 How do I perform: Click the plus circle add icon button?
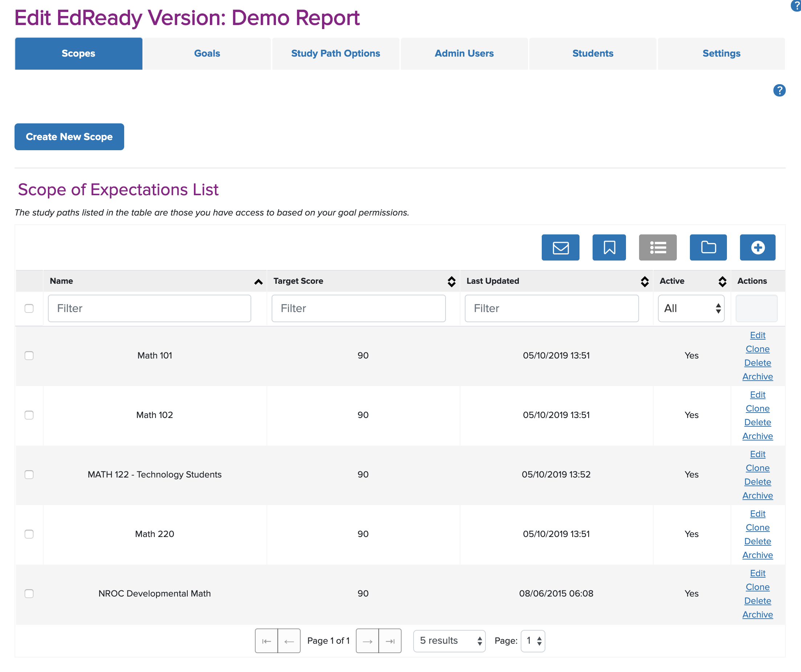757,247
